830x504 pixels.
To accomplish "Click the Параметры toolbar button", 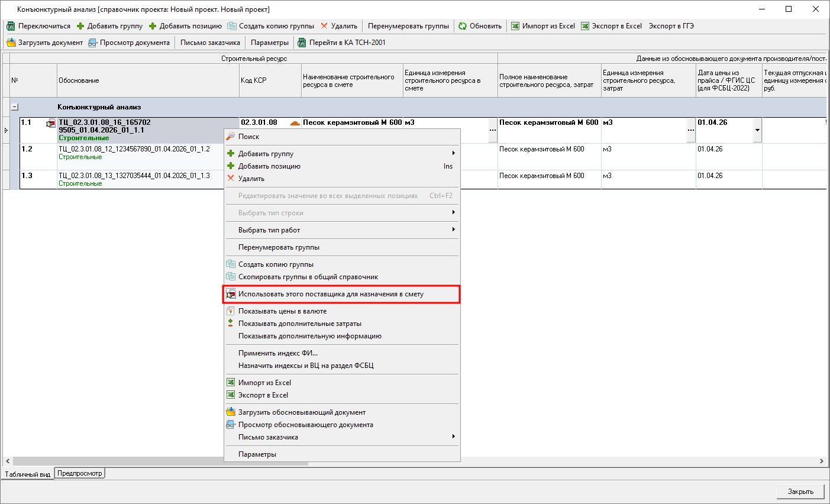I will [x=270, y=43].
